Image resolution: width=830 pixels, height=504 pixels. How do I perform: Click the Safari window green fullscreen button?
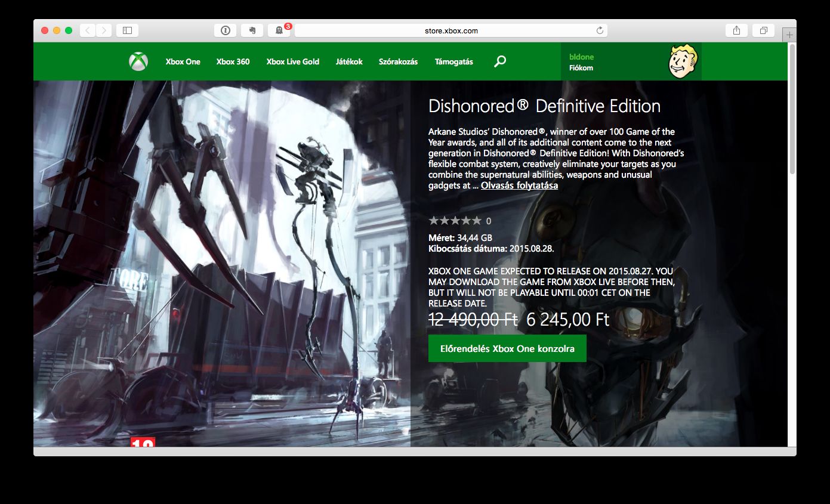[69, 30]
